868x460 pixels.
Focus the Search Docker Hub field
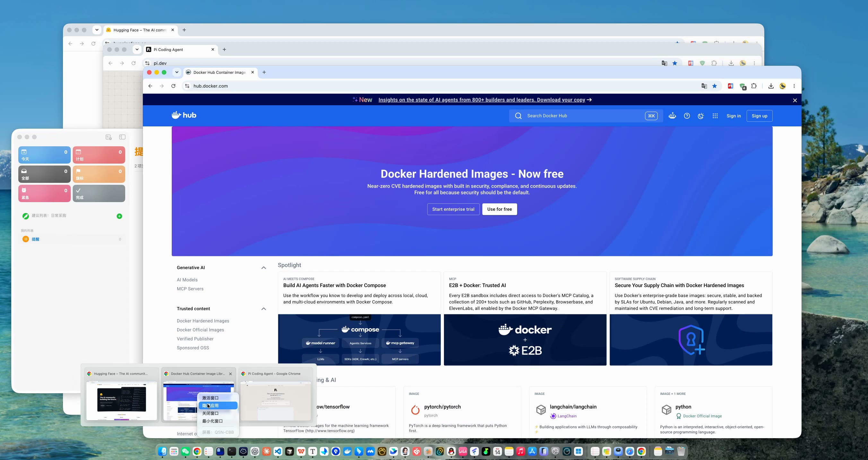click(x=586, y=116)
